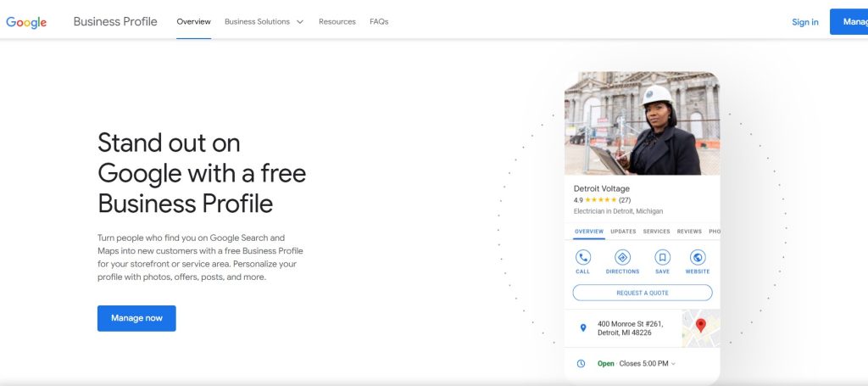Click the blue location pin icon
Image resolution: width=868 pixels, height=386 pixels.
click(582, 327)
